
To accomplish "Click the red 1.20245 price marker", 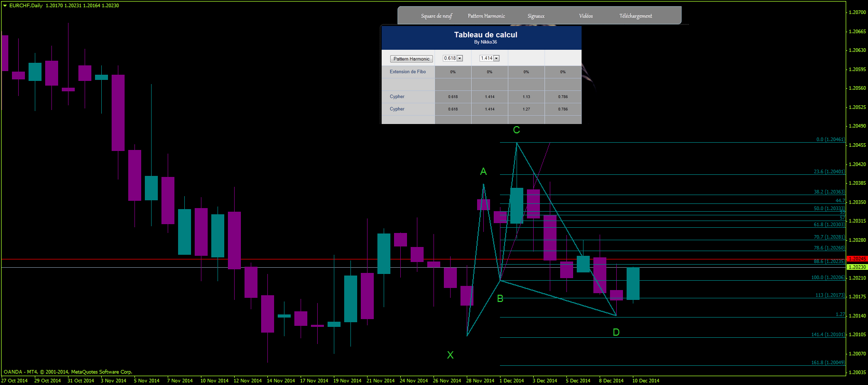I will tap(857, 258).
